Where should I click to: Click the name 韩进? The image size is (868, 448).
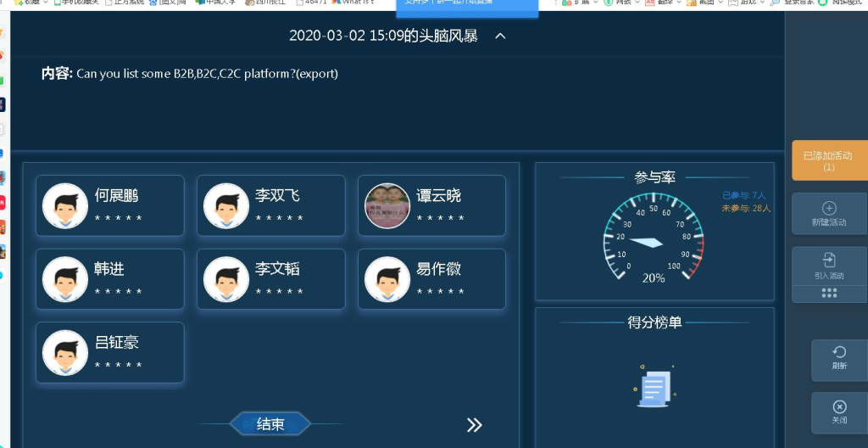(x=109, y=270)
